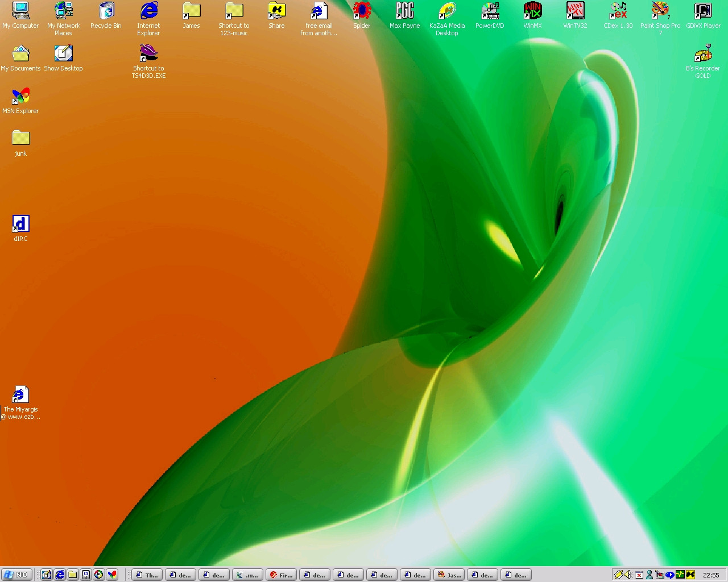The height and width of the screenshot is (582, 728).
Task: Launch the dIRC chat client icon
Action: point(20,228)
